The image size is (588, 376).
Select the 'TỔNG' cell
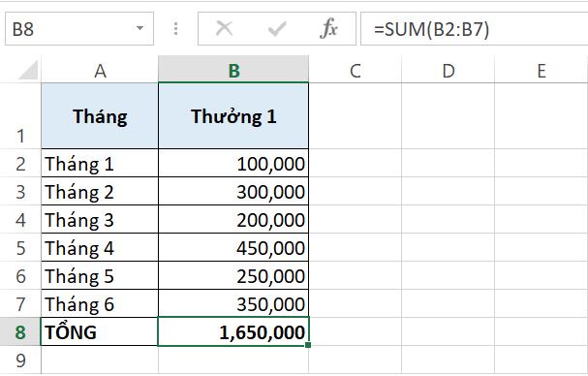click(100, 331)
